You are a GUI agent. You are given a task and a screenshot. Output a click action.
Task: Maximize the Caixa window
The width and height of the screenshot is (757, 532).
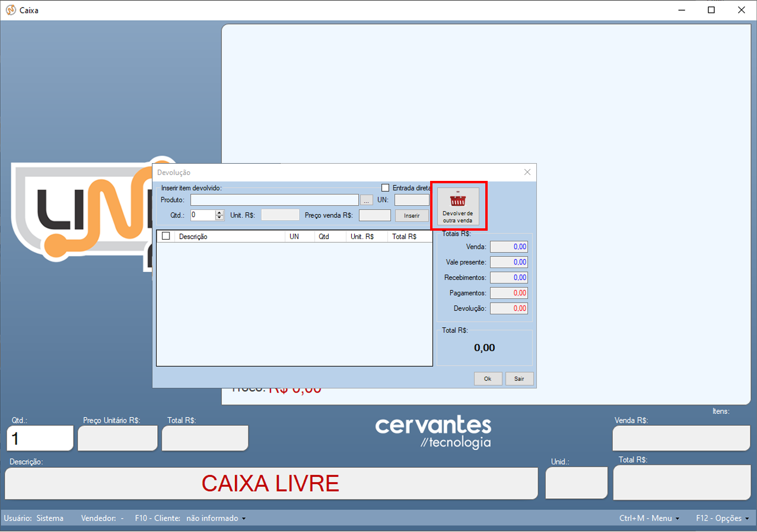pyautogui.click(x=711, y=10)
